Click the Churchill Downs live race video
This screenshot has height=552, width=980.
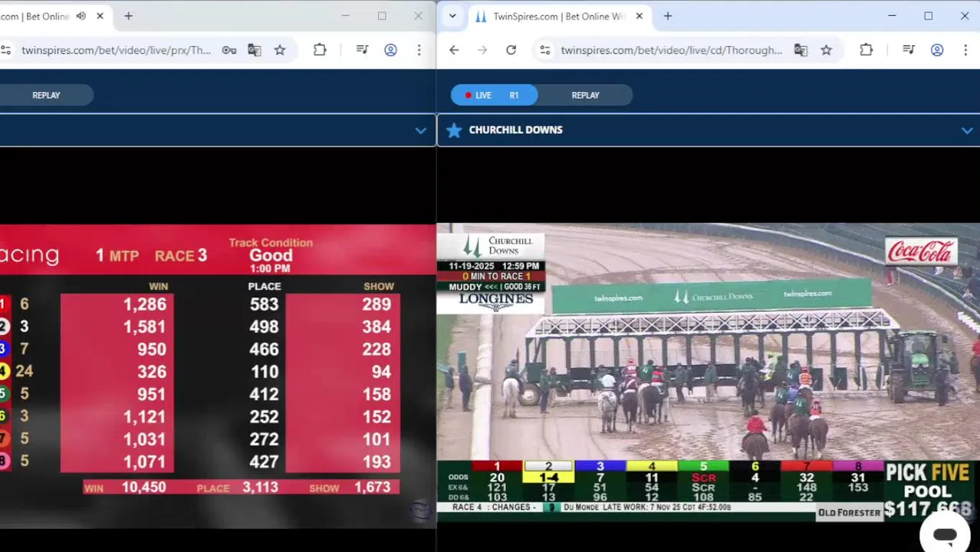(x=708, y=373)
